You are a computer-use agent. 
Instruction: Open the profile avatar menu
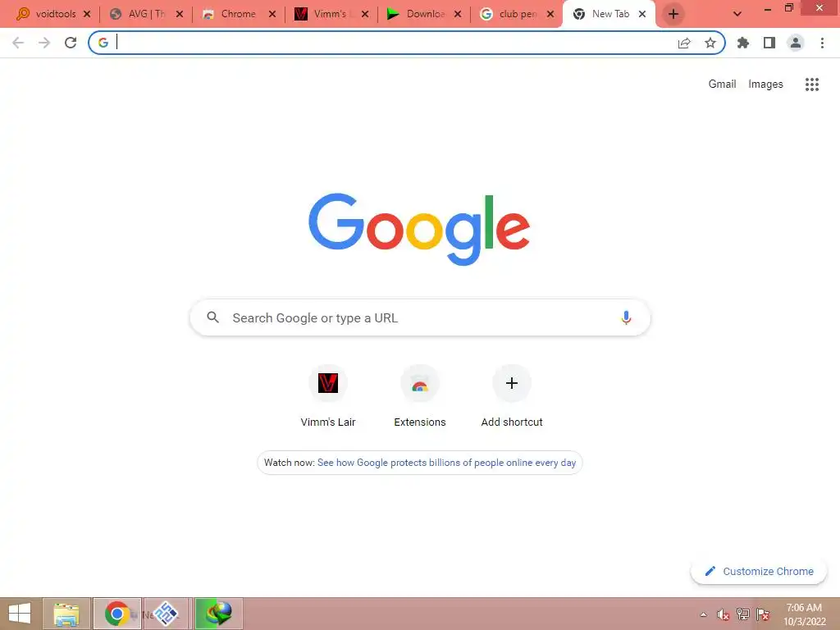tap(796, 43)
